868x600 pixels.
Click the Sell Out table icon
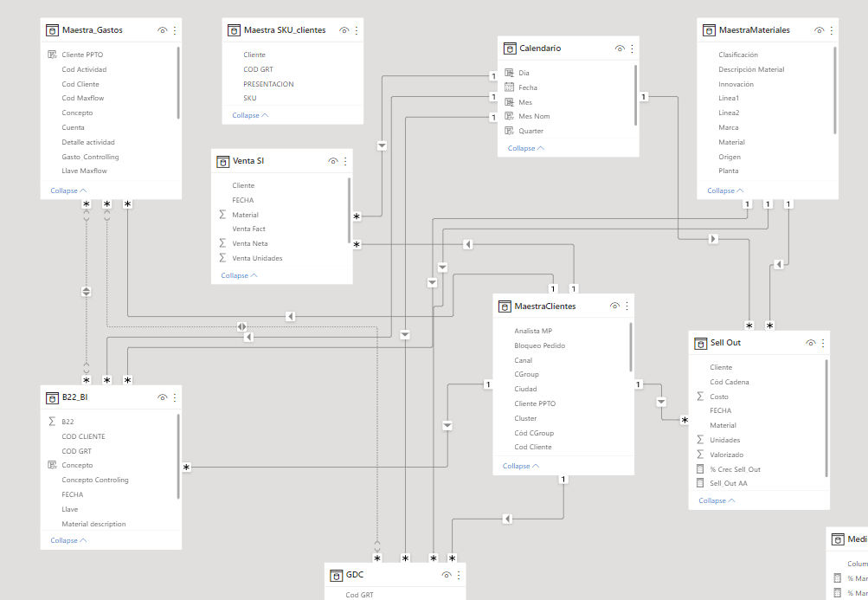click(700, 343)
